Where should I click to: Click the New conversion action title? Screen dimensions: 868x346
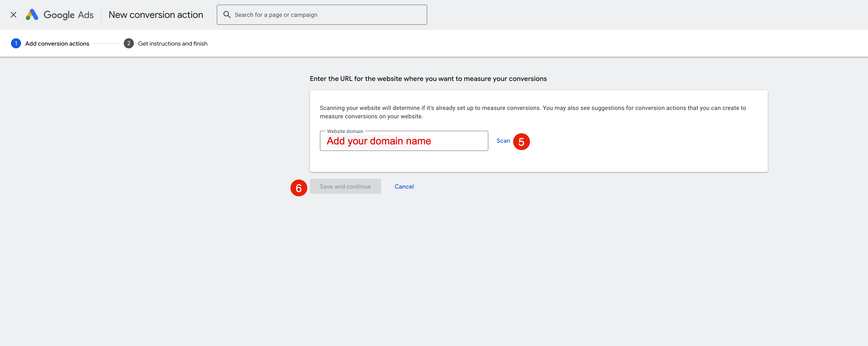point(156,15)
